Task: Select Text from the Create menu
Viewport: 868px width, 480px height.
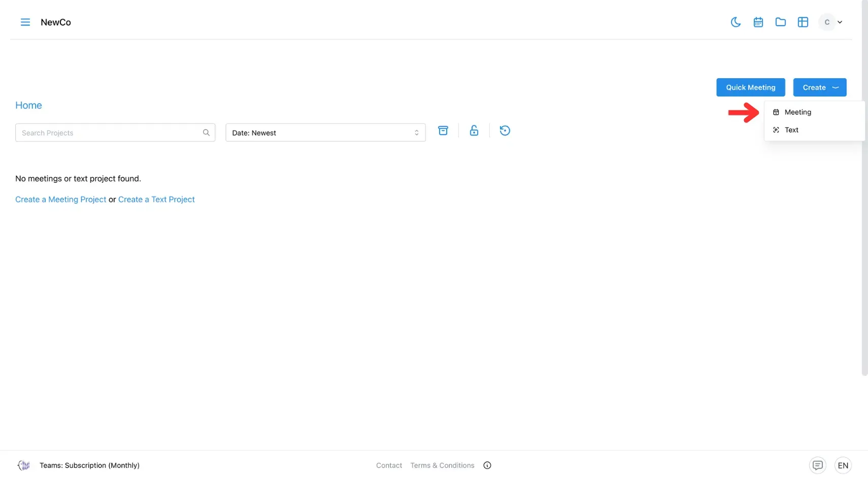Action: click(791, 130)
